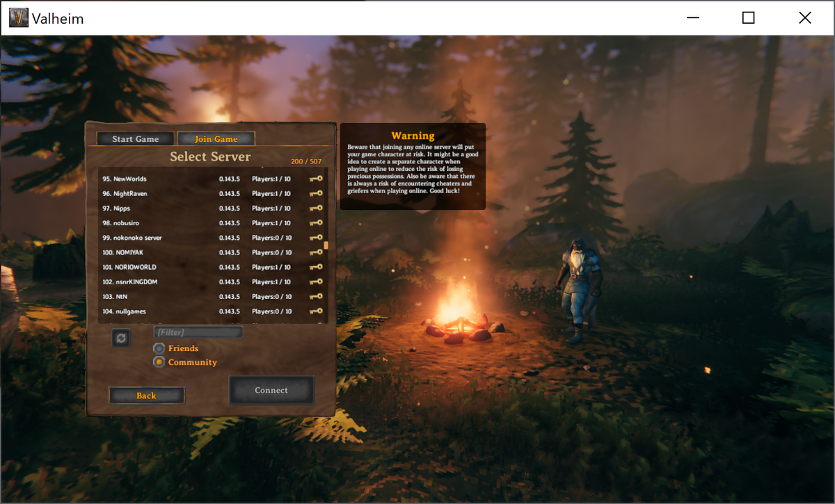Select server 101. NORIOWORLD
Image resolution: width=835 pixels, height=504 pixels.
pyautogui.click(x=212, y=267)
